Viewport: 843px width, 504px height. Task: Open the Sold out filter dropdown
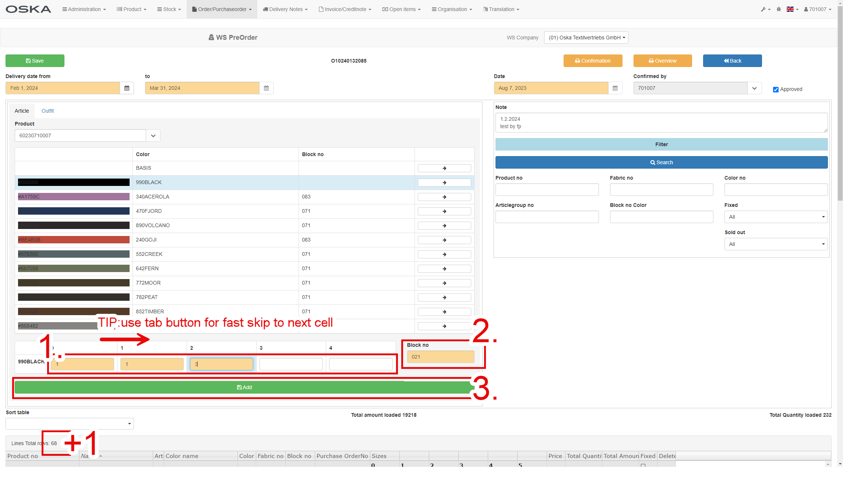coord(776,244)
